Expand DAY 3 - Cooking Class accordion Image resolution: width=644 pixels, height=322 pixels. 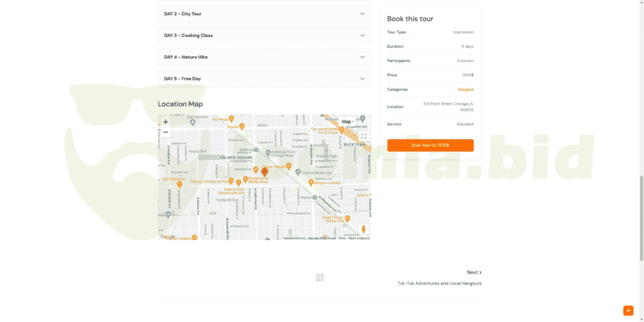click(362, 36)
